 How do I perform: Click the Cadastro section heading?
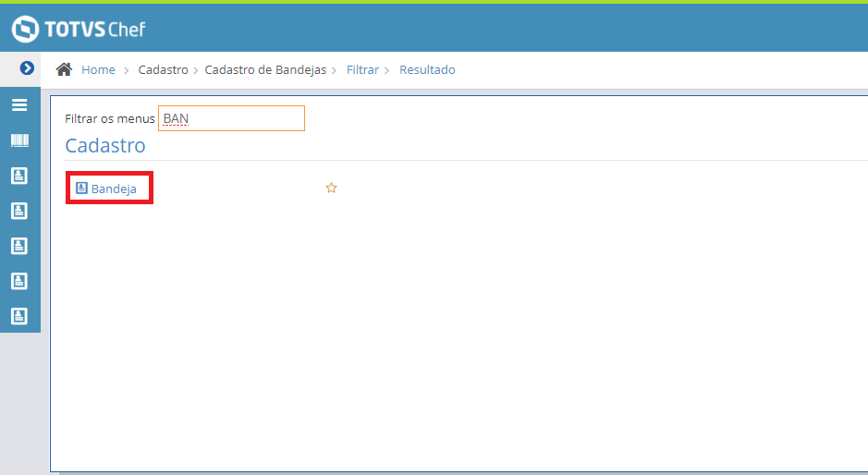105,146
